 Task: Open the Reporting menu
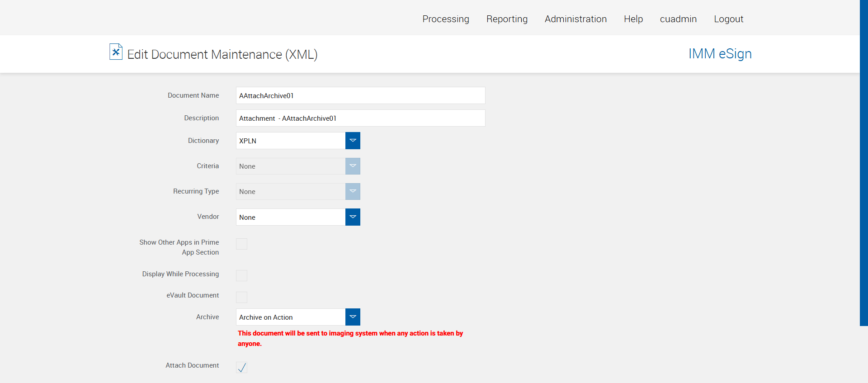507,19
